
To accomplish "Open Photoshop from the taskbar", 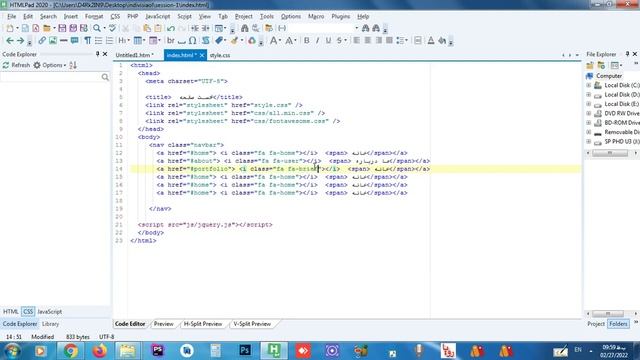I will pyautogui.click(x=245, y=351).
